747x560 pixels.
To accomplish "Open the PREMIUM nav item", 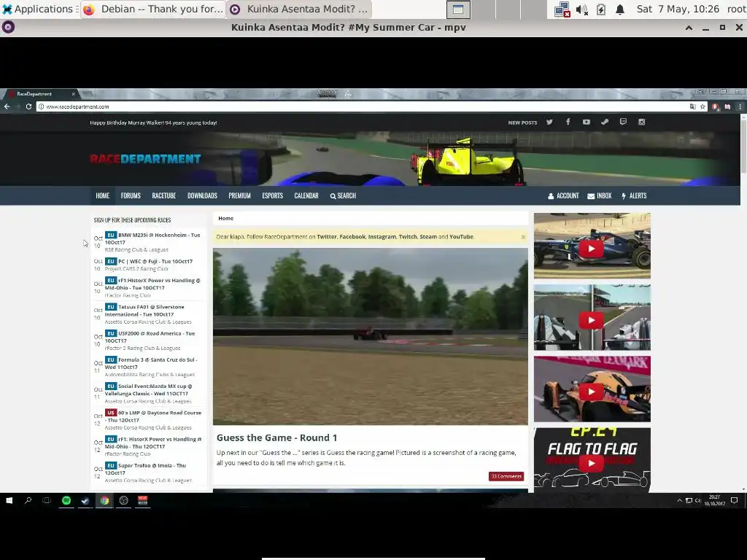I will coord(239,195).
